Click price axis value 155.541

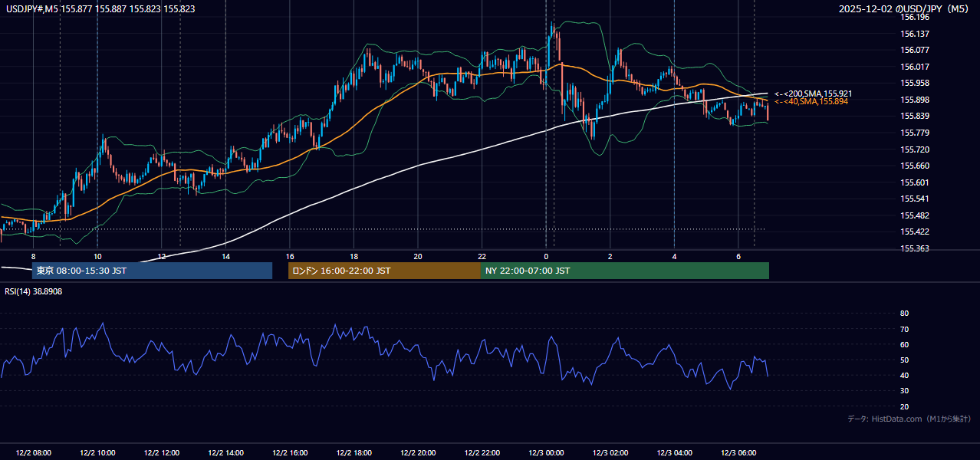tap(915, 199)
